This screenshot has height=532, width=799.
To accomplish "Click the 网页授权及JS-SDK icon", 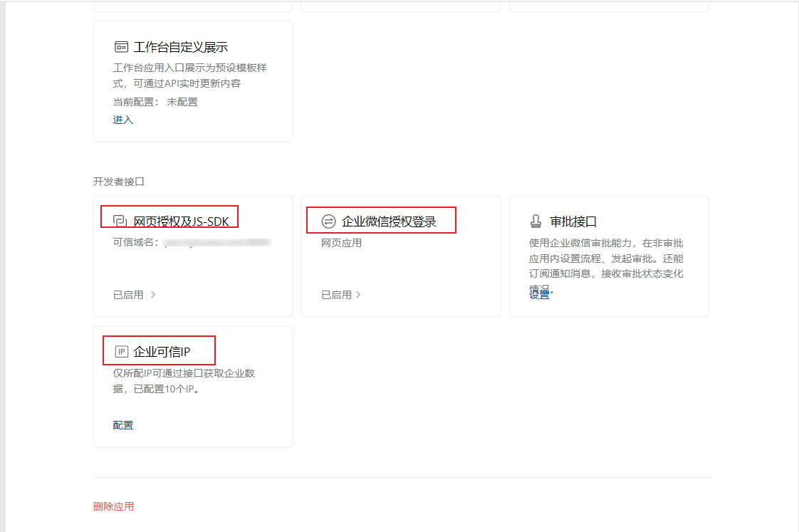I will point(120,221).
